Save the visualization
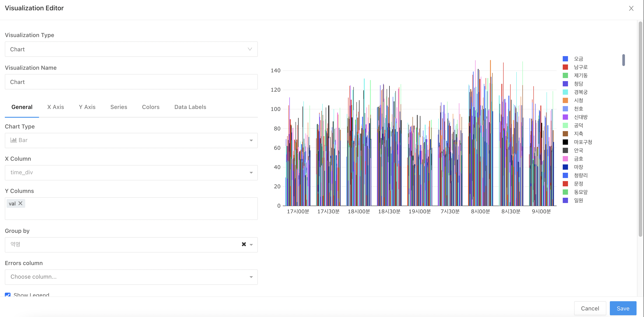The width and height of the screenshot is (644, 317). click(623, 308)
